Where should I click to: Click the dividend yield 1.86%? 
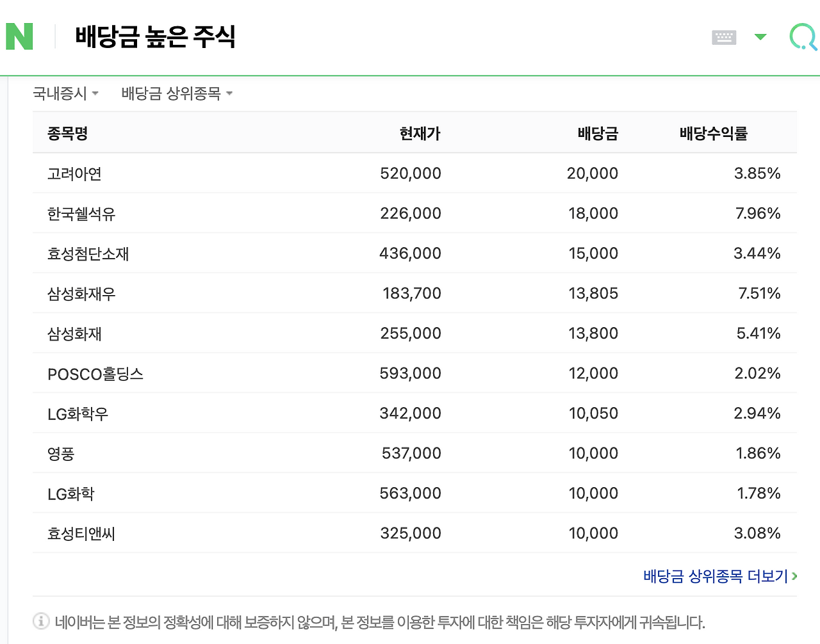pyautogui.click(x=758, y=453)
